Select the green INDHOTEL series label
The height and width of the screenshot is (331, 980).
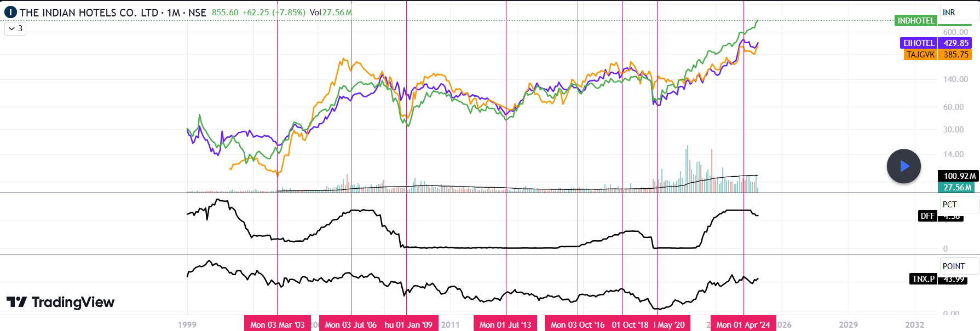tap(915, 21)
